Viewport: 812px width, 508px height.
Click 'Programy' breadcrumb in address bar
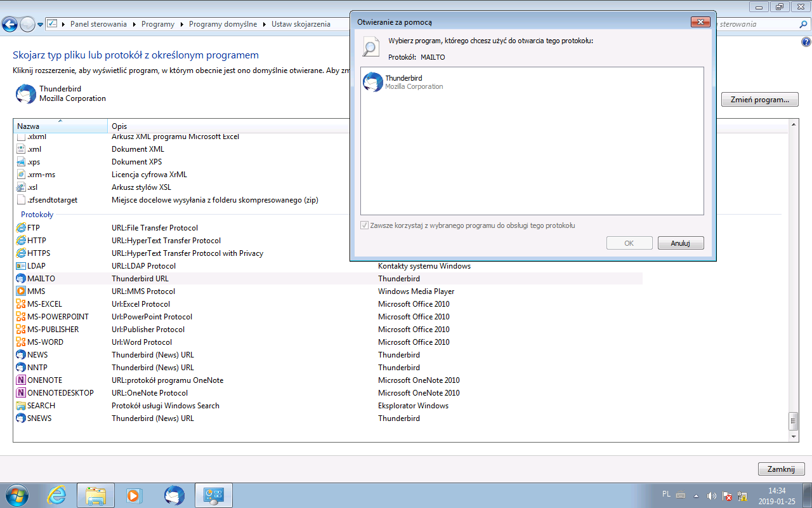click(x=158, y=24)
